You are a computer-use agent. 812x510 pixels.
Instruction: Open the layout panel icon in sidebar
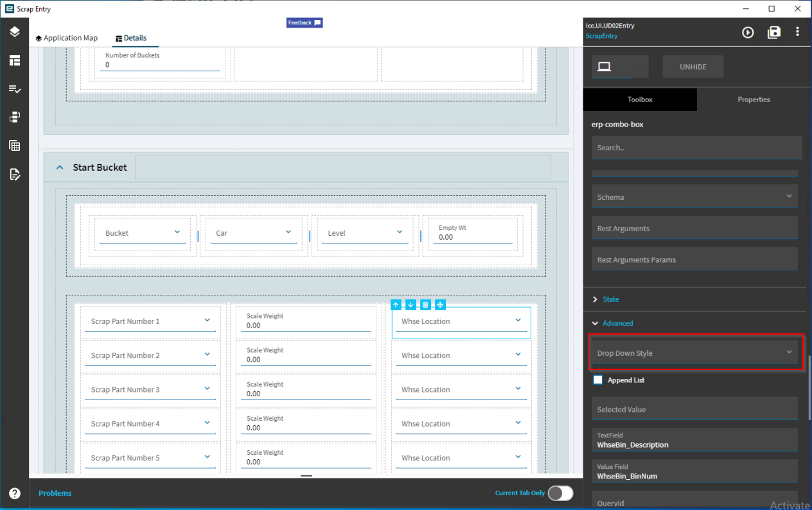(x=15, y=61)
